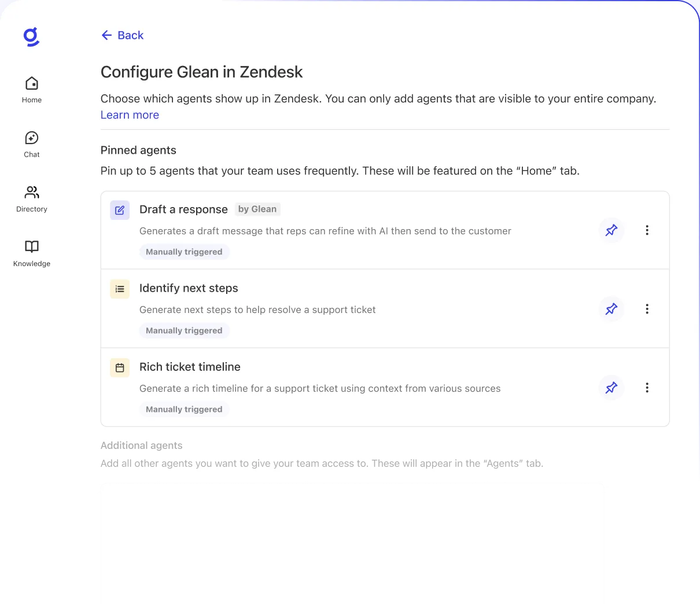The image size is (700, 604).
Task: Open the Learn more link
Action: point(130,115)
